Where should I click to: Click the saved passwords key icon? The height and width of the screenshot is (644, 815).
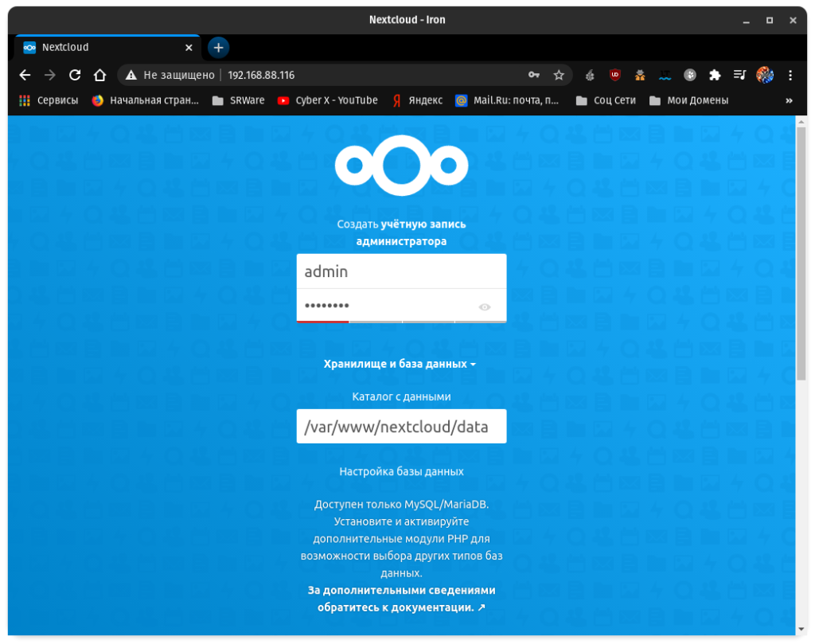(534, 75)
